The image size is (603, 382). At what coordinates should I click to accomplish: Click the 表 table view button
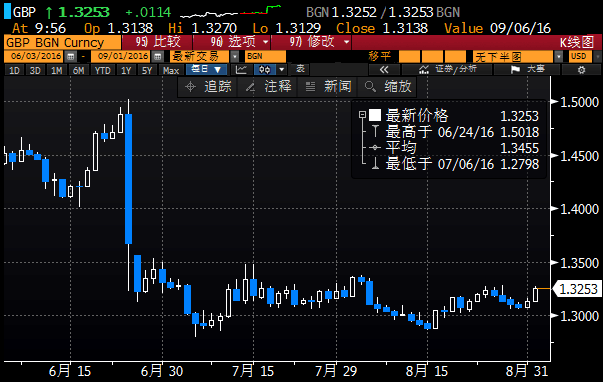coord(300,70)
